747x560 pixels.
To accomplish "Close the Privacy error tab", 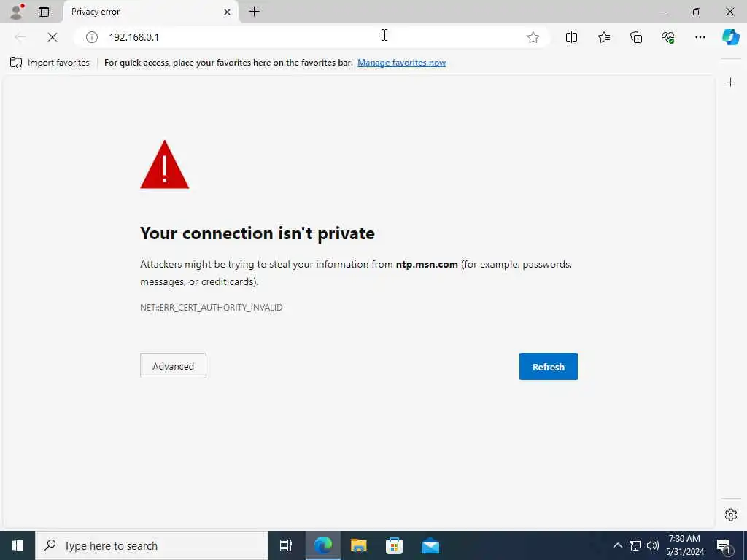I will tap(228, 12).
